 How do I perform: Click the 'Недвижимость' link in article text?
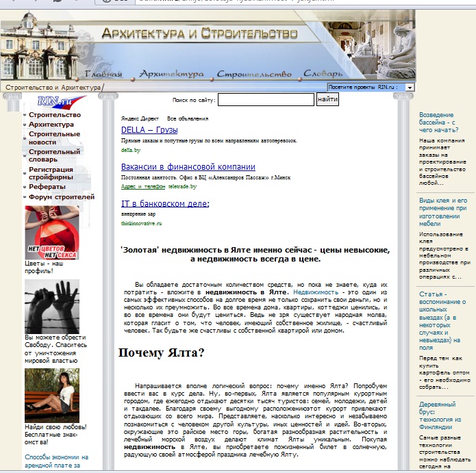click(316, 292)
